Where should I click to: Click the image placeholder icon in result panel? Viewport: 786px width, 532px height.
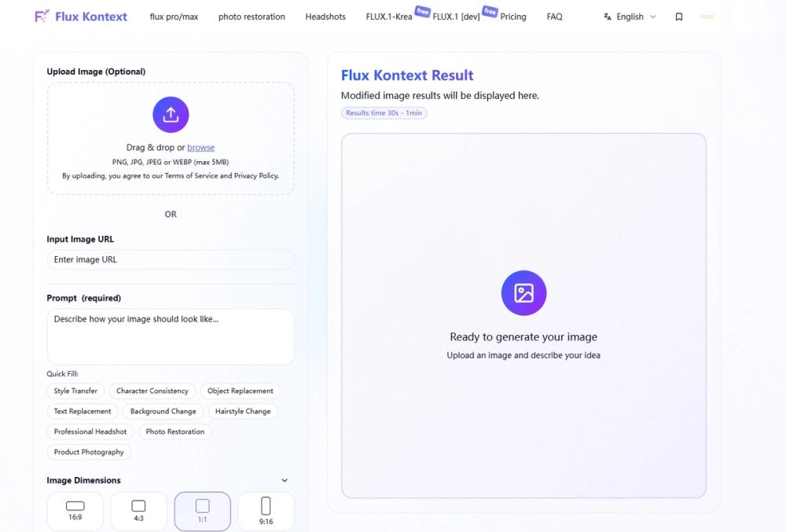point(523,293)
